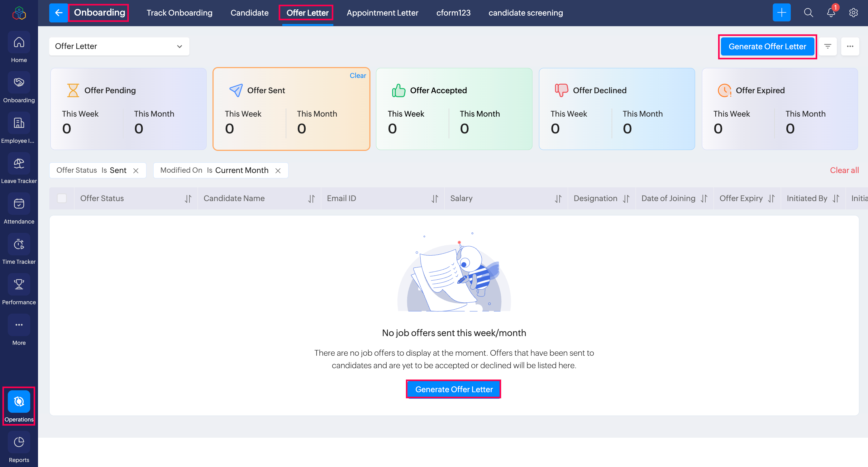Open the filter icon beside Generate button
Screen dimensions: 868x467
pyautogui.click(x=827, y=46)
